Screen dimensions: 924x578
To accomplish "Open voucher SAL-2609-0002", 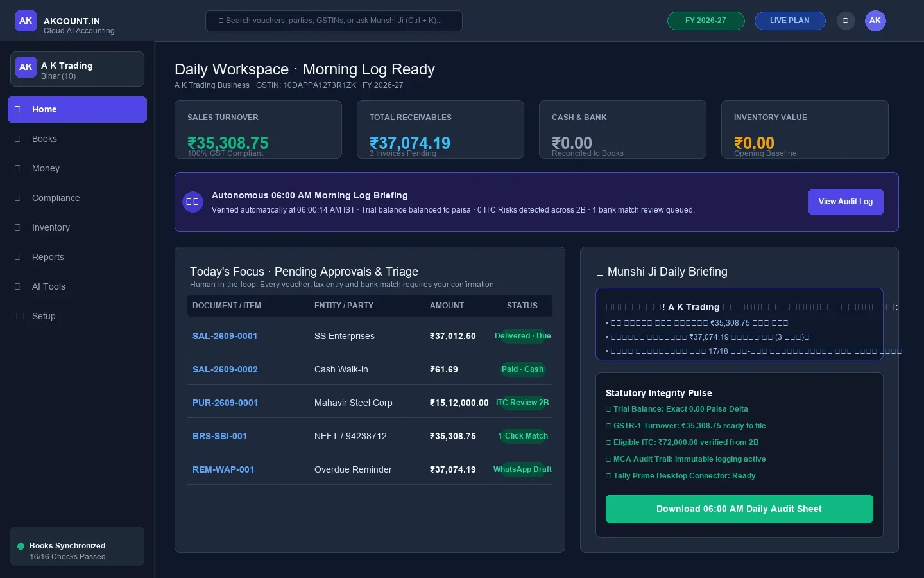I will [x=225, y=369].
